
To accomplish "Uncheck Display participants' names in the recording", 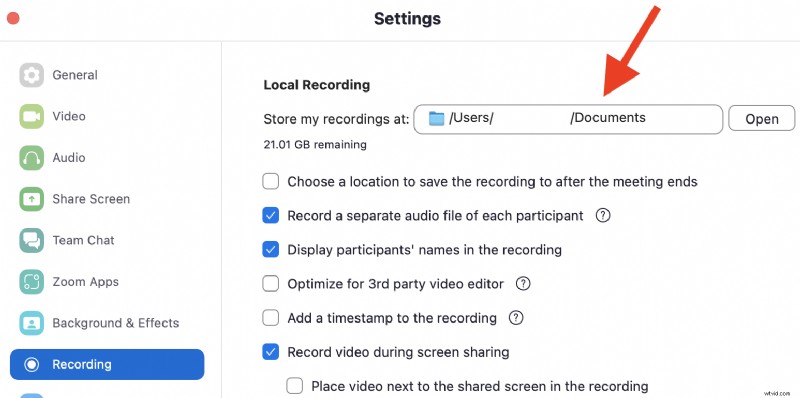I will coord(270,250).
